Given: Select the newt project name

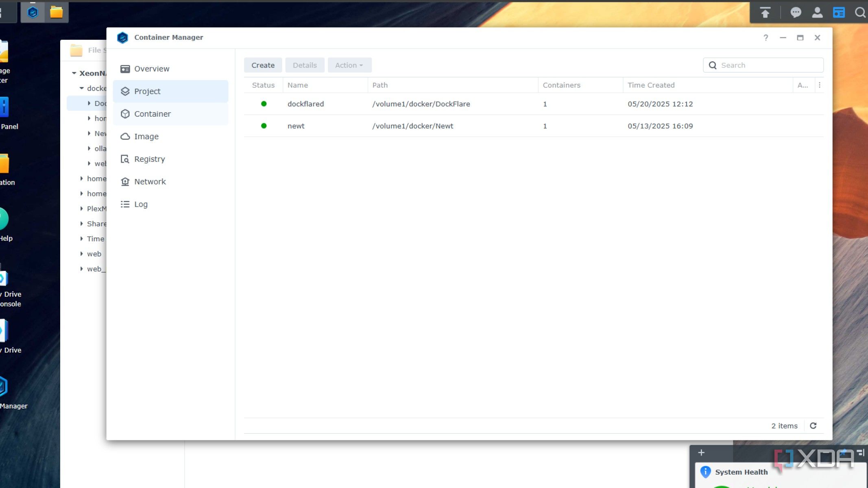Looking at the screenshot, I should click(296, 126).
